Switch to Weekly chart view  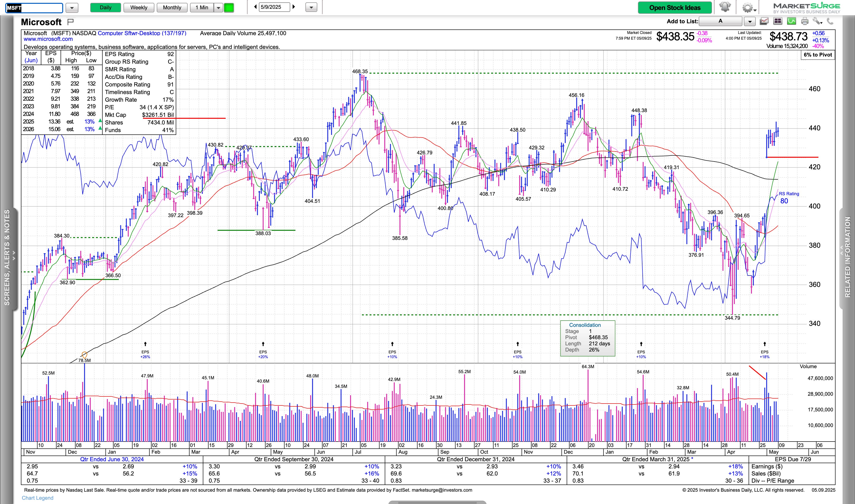pos(138,7)
